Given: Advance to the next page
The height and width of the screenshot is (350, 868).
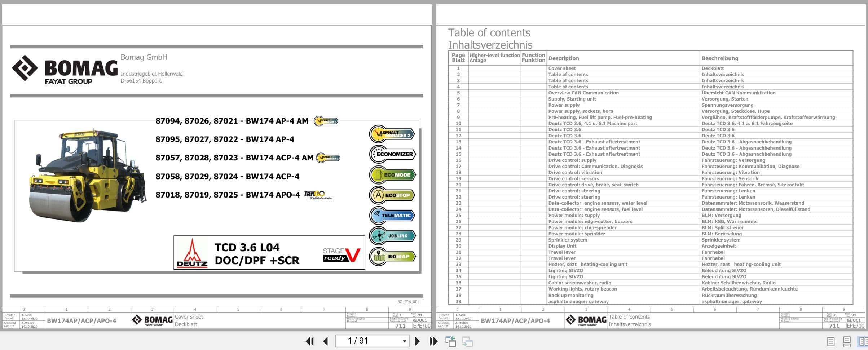Looking at the screenshot, I should click(x=417, y=341).
